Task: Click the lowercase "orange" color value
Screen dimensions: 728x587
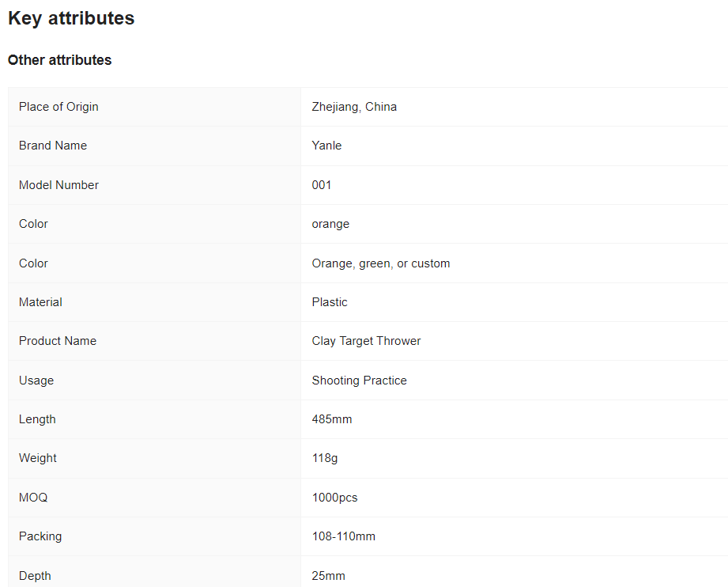Action: [330, 224]
